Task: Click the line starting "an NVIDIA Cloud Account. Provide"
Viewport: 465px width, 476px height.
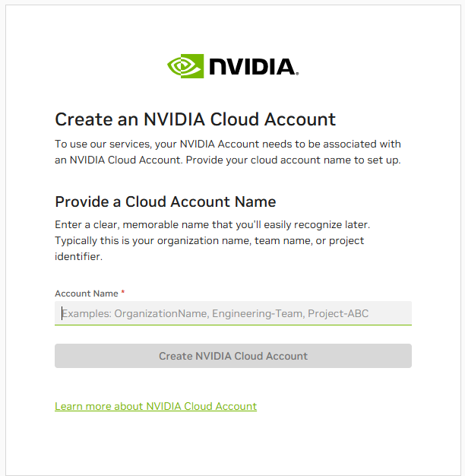Action: (x=228, y=160)
